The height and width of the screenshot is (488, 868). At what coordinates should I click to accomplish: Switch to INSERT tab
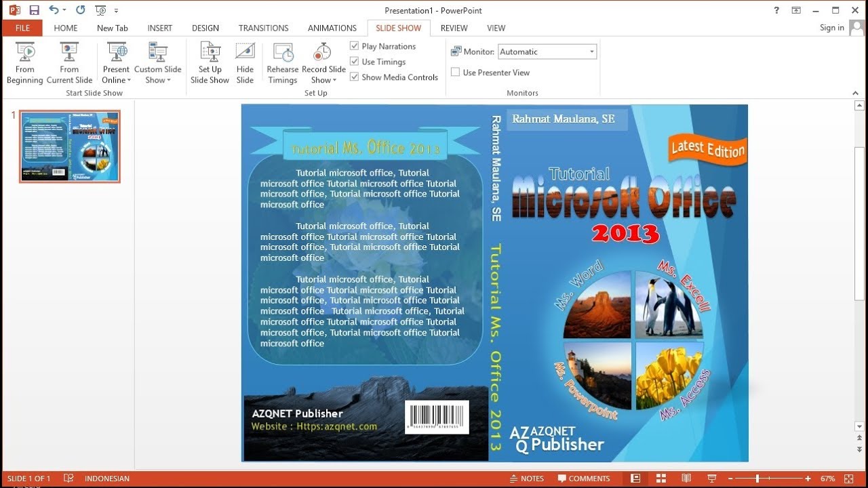click(160, 28)
